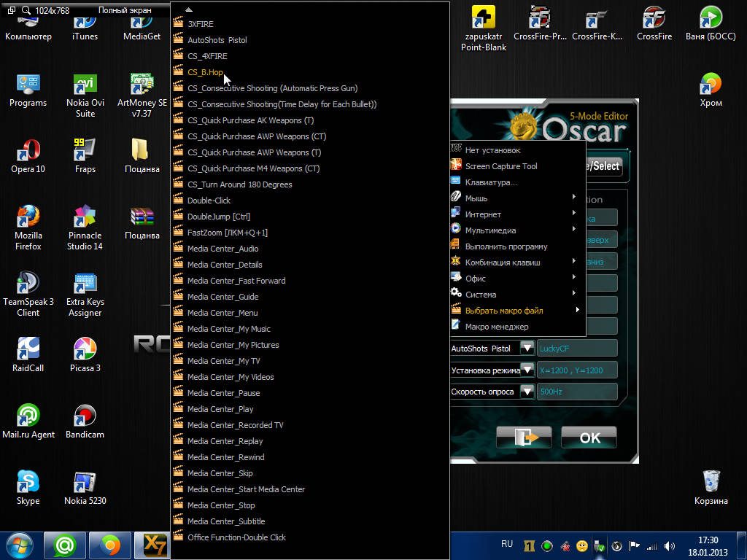Open Ваня (БОСС) desktop icon

[x=711, y=24]
